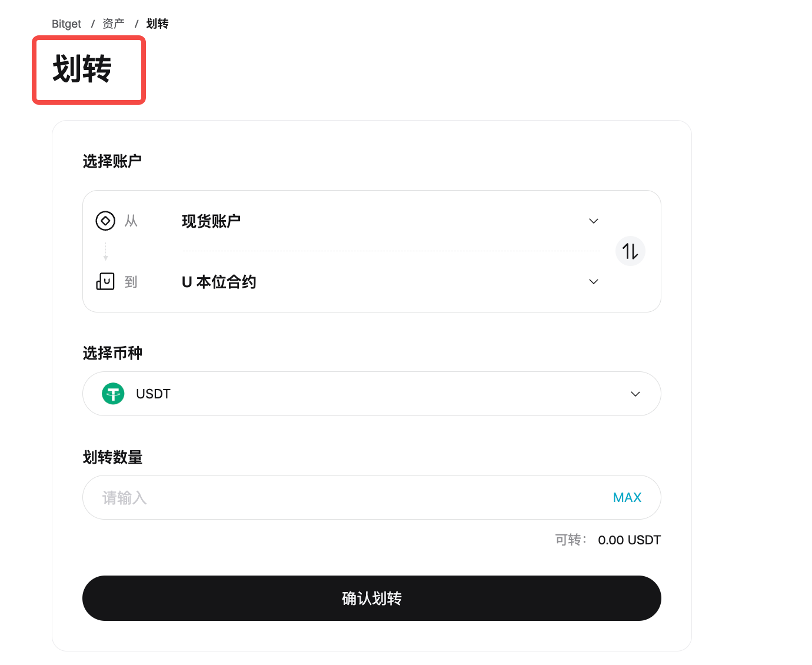Image resolution: width=812 pixels, height=665 pixels.
Task: Click the U-based futures account icon
Action: (x=105, y=281)
